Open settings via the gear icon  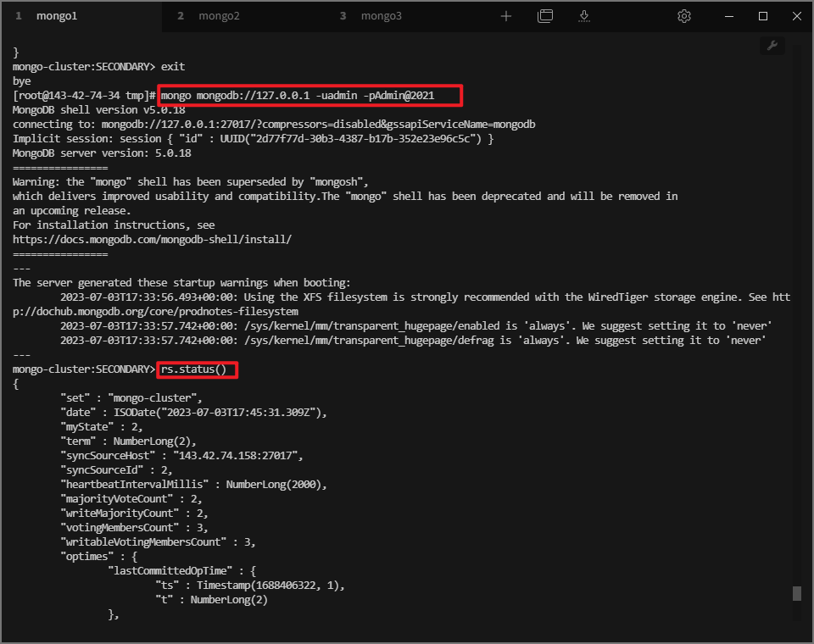pos(684,16)
